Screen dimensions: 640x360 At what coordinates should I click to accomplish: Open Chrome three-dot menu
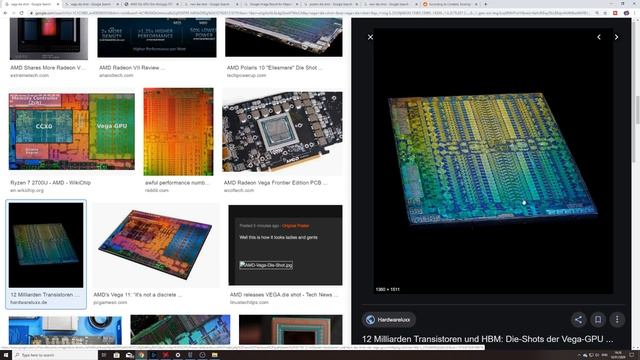[x=635, y=13]
